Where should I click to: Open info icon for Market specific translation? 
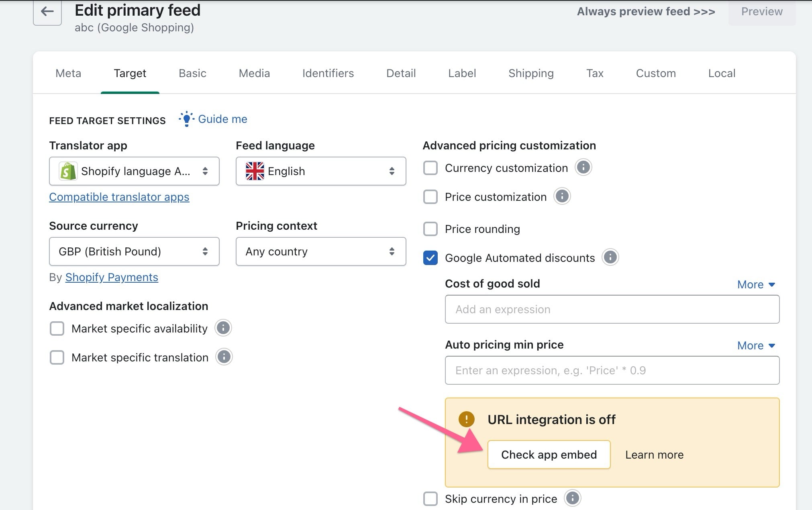[x=224, y=357]
